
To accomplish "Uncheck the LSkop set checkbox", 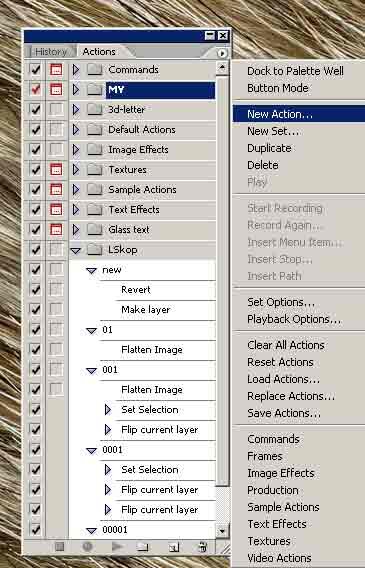I will (x=35, y=250).
